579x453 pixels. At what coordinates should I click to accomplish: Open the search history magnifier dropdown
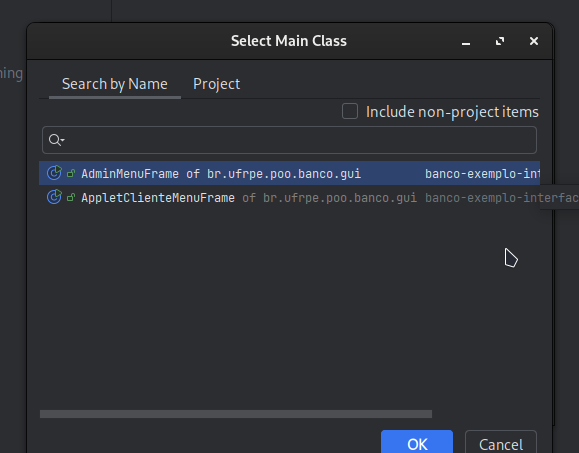pos(56,140)
